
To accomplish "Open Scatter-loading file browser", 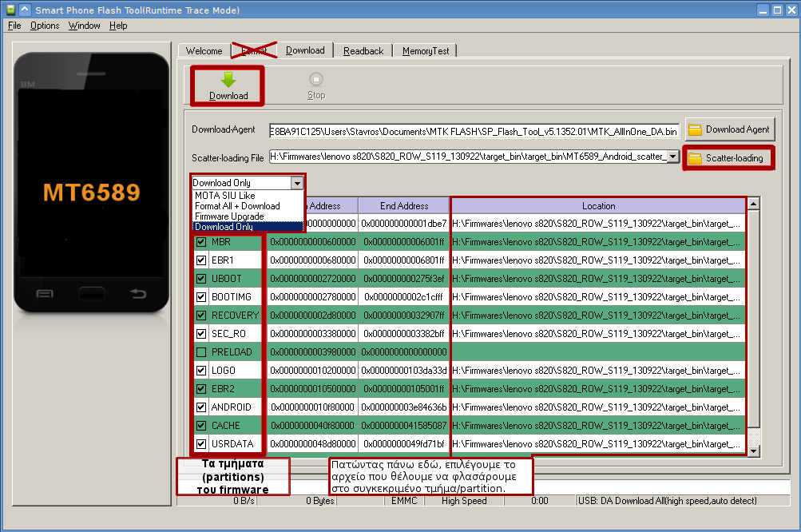I will [x=728, y=158].
